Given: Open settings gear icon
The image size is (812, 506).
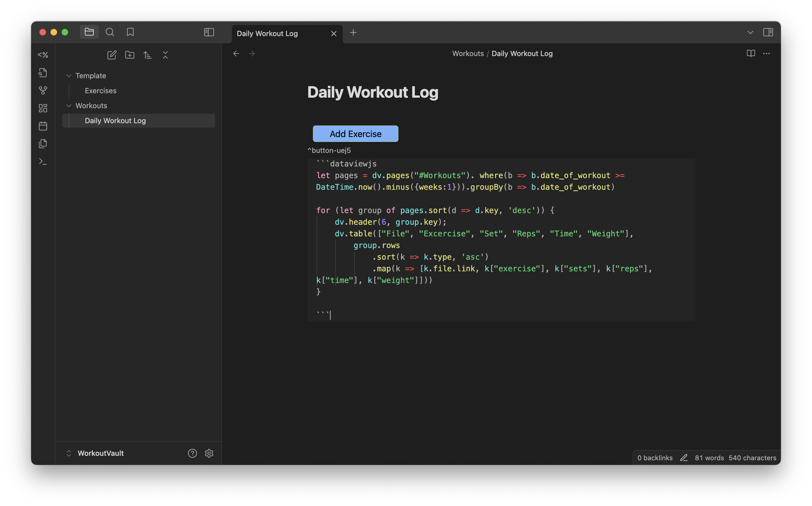Looking at the screenshot, I should coord(209,453).
